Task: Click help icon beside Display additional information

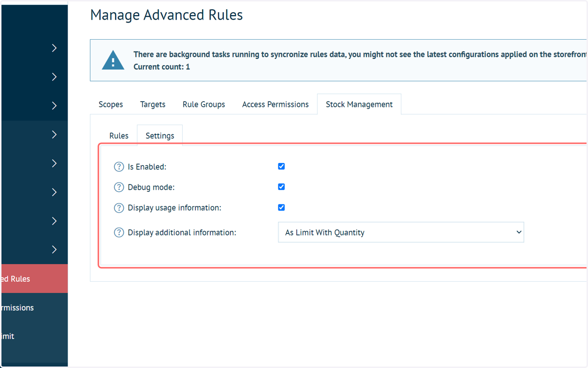Action: [119, 233]
